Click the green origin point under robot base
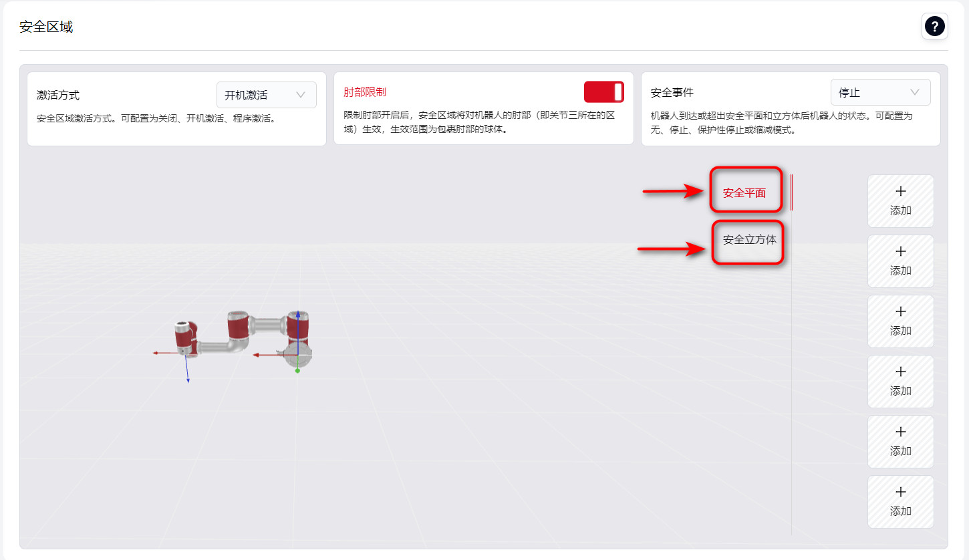The height and width of the screenshot is (560, 969). [x=297, y=371]
